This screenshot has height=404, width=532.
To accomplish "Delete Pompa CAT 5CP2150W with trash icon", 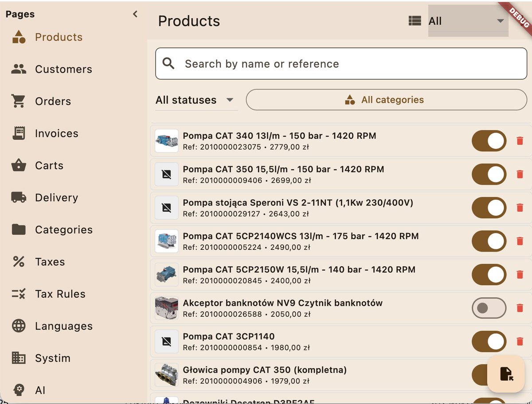I will coord(520,275).
